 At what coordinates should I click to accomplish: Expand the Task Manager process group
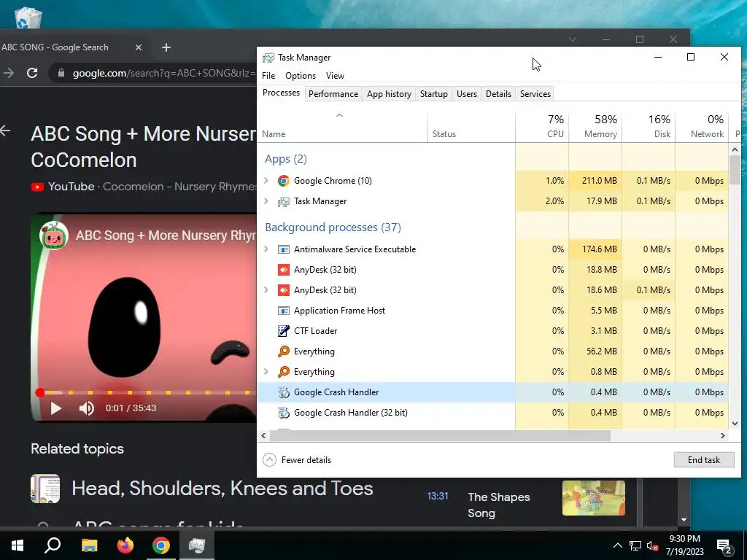pyautogui.click(x=266, y=201)
